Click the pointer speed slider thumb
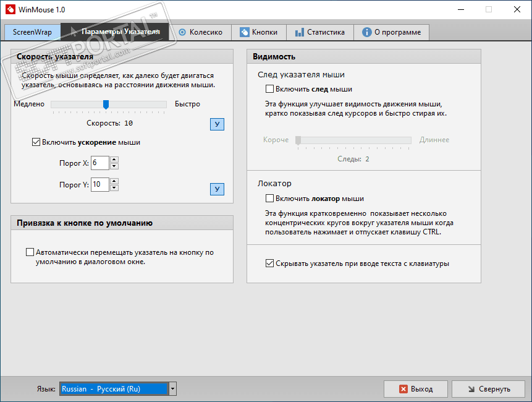The width and height of the screenshot is (532, 402). (106, 105)
